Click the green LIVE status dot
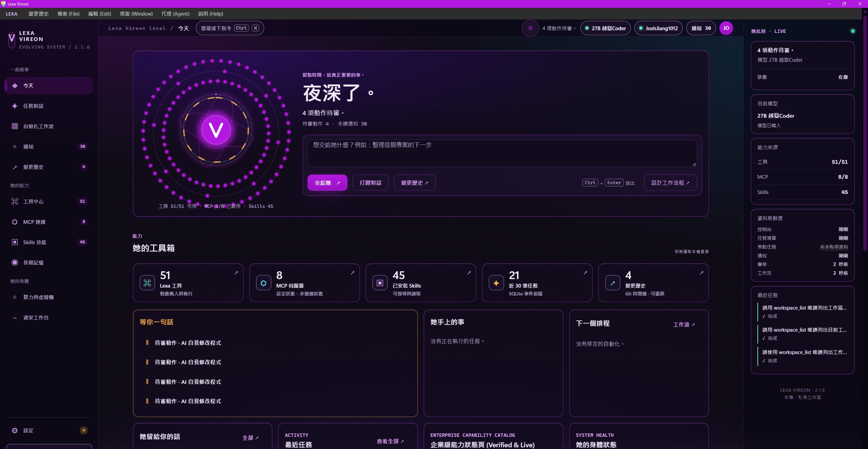The image size is (868, 449). pyautogui.click(x=853, y=31)
